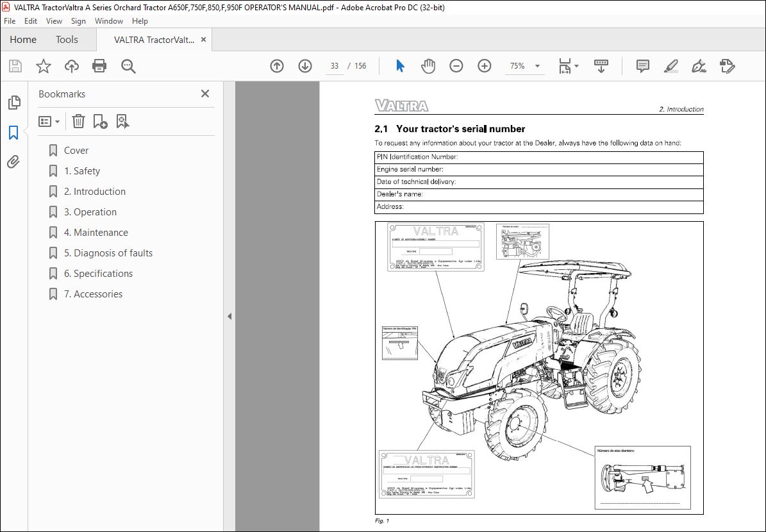Image resolution: width=766 pixels, height=532 pixels.
Task: Click the 'Engine serial number:' table row
Action: (x=539, y=169)
